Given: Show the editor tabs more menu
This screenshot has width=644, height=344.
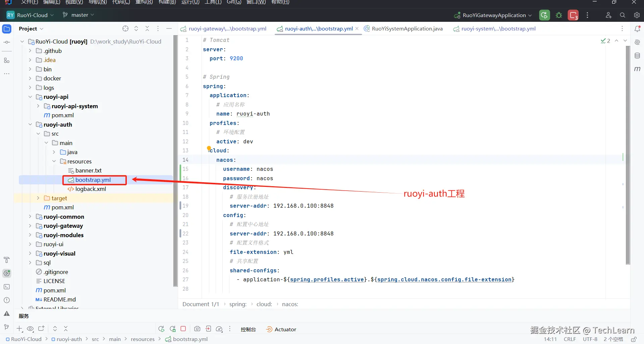Looking at the screenshot, I should [x=622, y=29].
